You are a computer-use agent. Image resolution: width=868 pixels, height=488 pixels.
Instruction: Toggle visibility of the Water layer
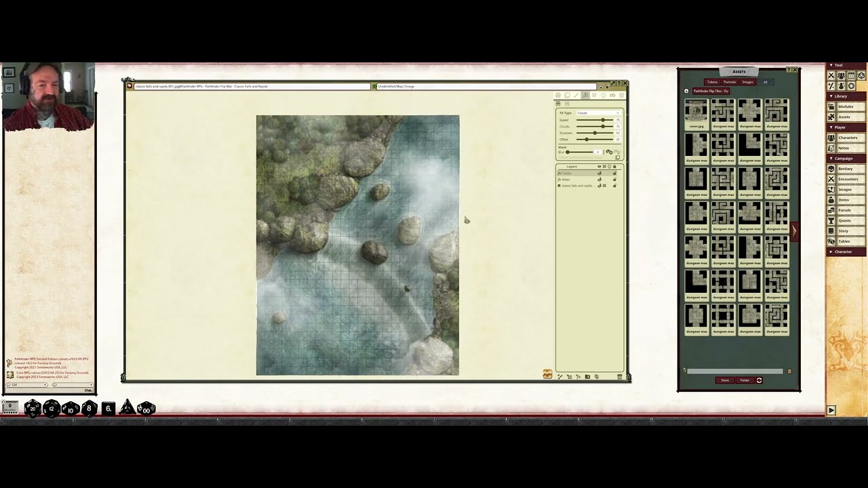(x=599, y=179)
